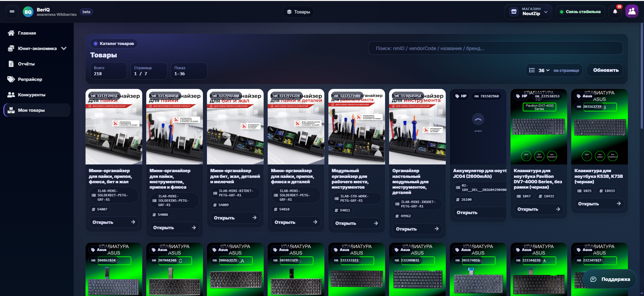Screen dimensions: 644x296
Task: Click the boxes icon beside Мои товары
Action: [11, 110]
